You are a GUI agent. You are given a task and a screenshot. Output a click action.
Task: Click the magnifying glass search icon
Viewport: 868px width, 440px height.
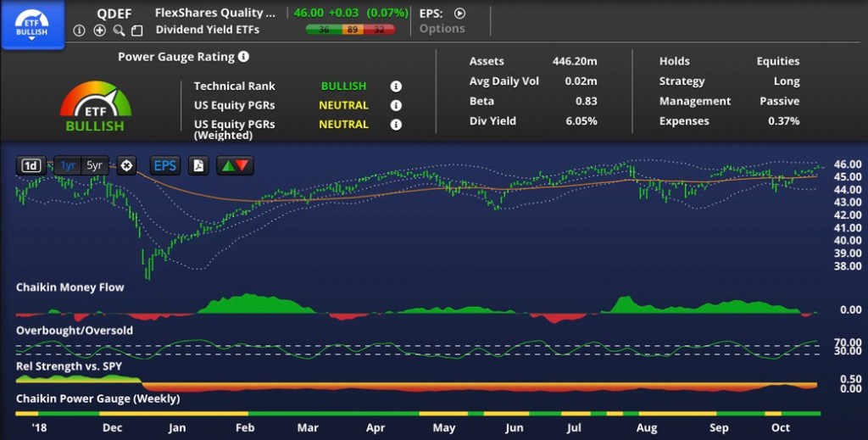point(119,30)
